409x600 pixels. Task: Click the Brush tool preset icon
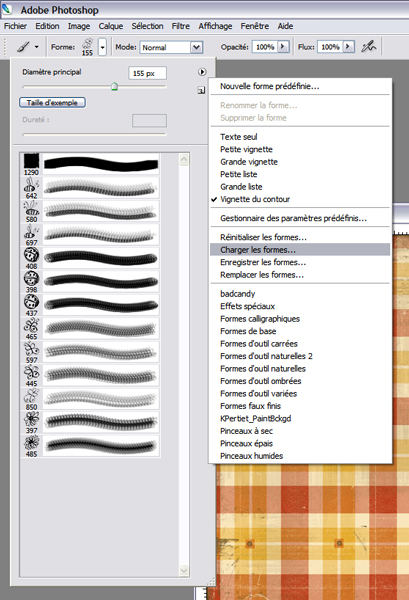(x=23, y=47)
